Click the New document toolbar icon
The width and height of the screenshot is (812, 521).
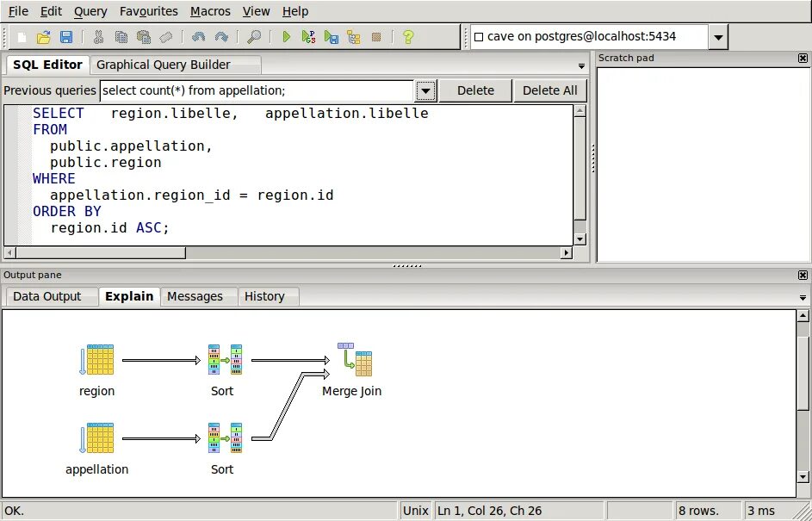(x=22, y=37)
